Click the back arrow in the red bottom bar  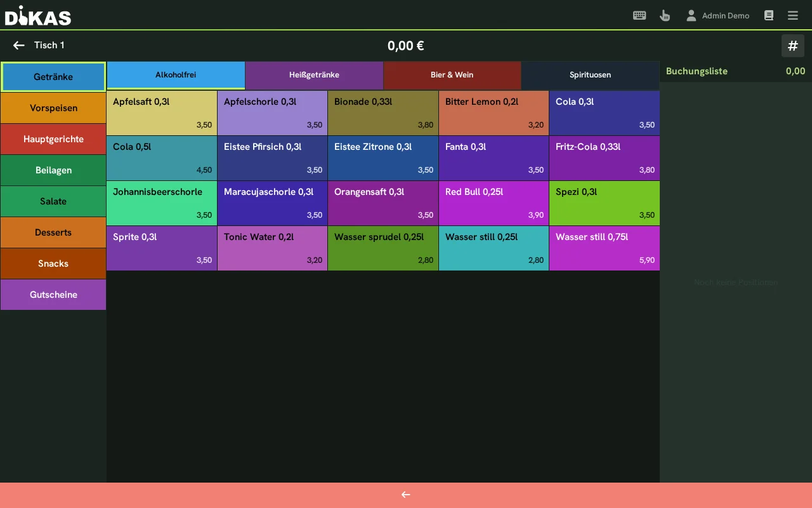click(406, 495)
